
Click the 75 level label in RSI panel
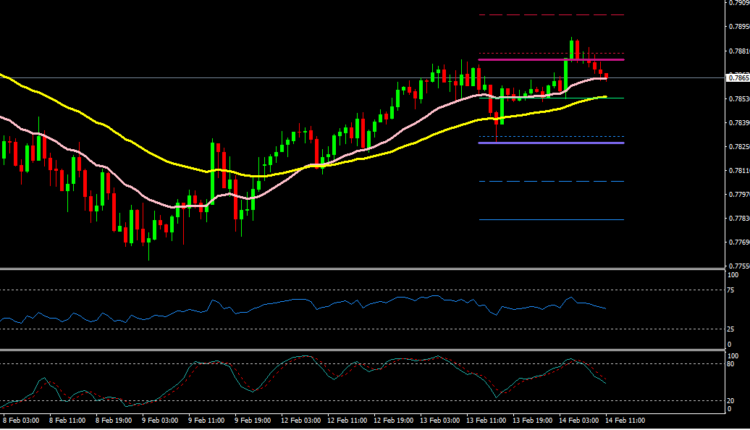pos(733,290)
